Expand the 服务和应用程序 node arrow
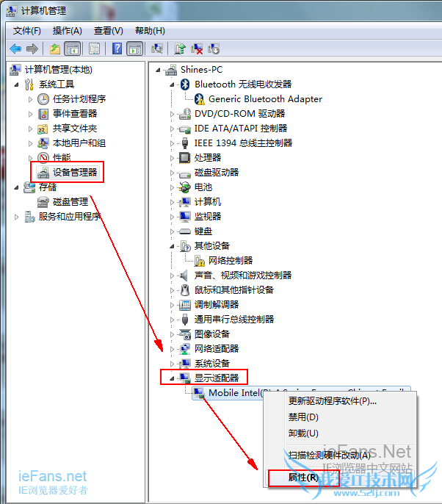 (x=16, y=217)
